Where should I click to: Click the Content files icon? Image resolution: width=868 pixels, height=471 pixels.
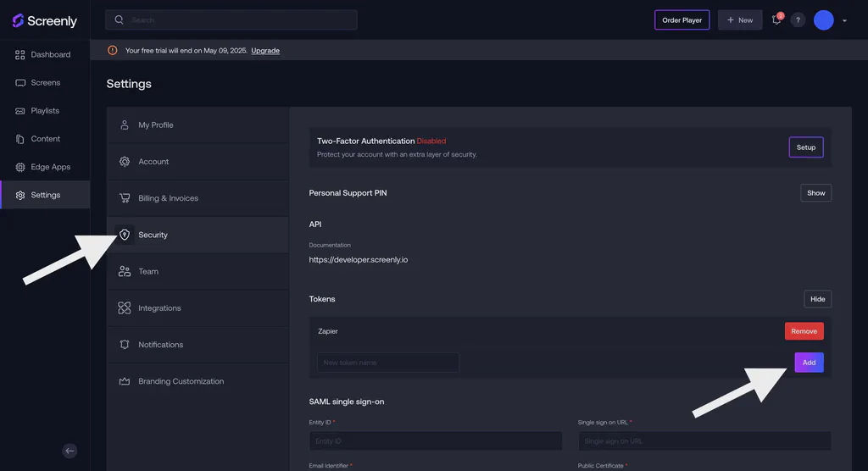(x=20, y=139)
